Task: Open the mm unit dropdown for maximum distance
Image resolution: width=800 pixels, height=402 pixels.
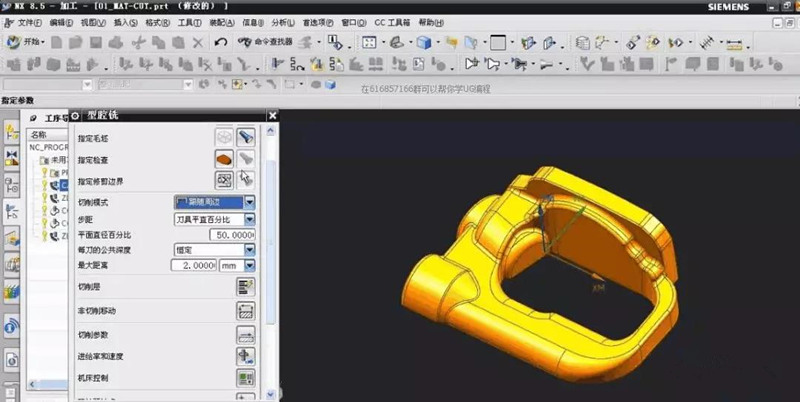Action: coord(250,265)
